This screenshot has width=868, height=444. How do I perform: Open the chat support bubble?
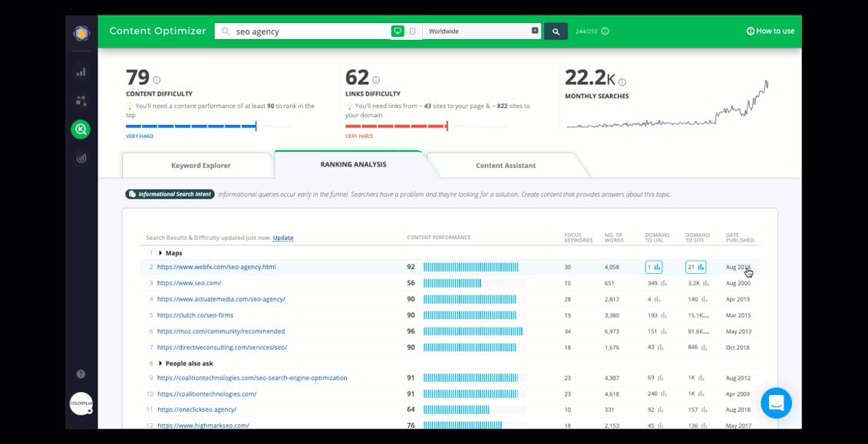[x=776, y=403]
